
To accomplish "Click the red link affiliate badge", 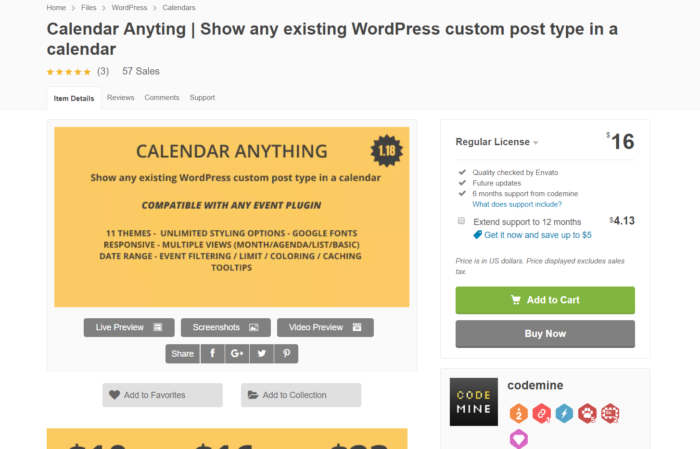I will (x=542, y=413).
